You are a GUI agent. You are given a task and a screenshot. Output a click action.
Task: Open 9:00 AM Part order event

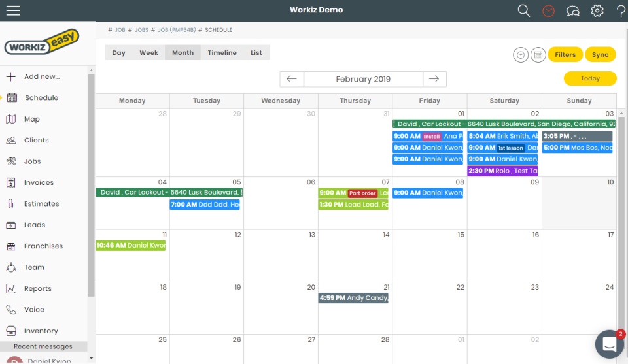353,193
